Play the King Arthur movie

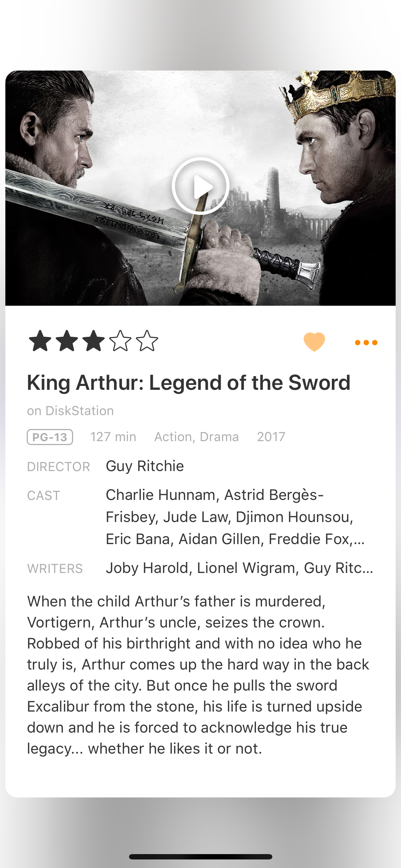tap(200, 186)
